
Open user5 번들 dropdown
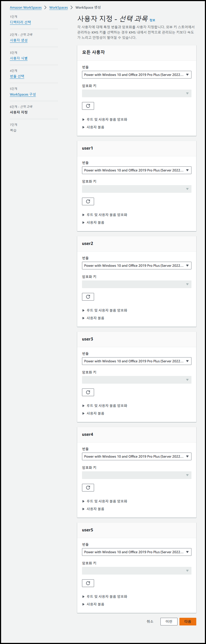[137, 552]
